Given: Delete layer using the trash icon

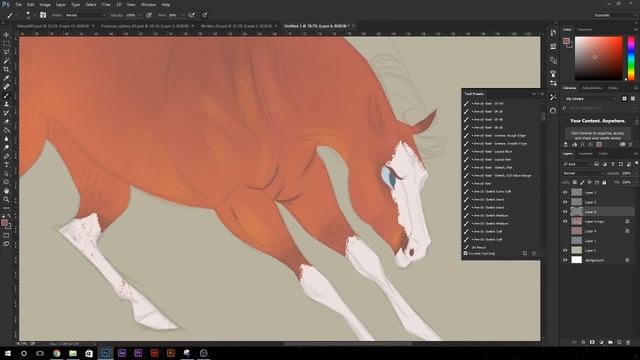Looking at the screenshot, I should (628, 342).
